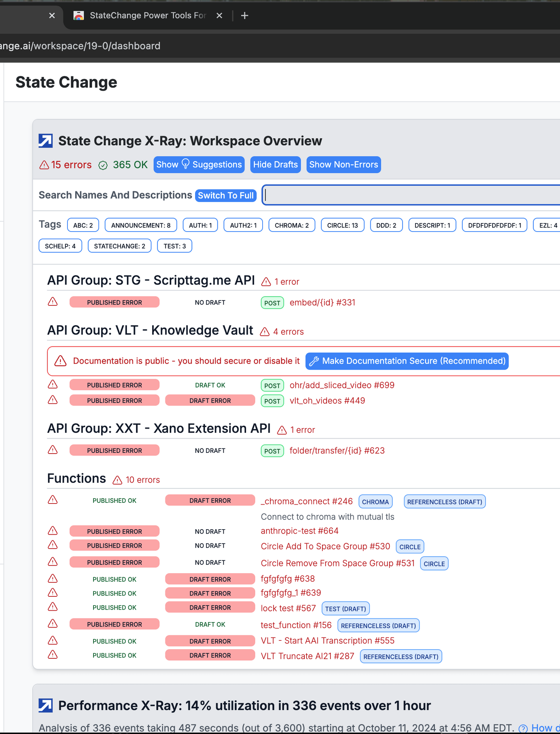Filter by the ANNOUNCEMENT: 8 tag
Image resolution: width=560 pixels, height=734 pixels.
(x=141, y=225)
